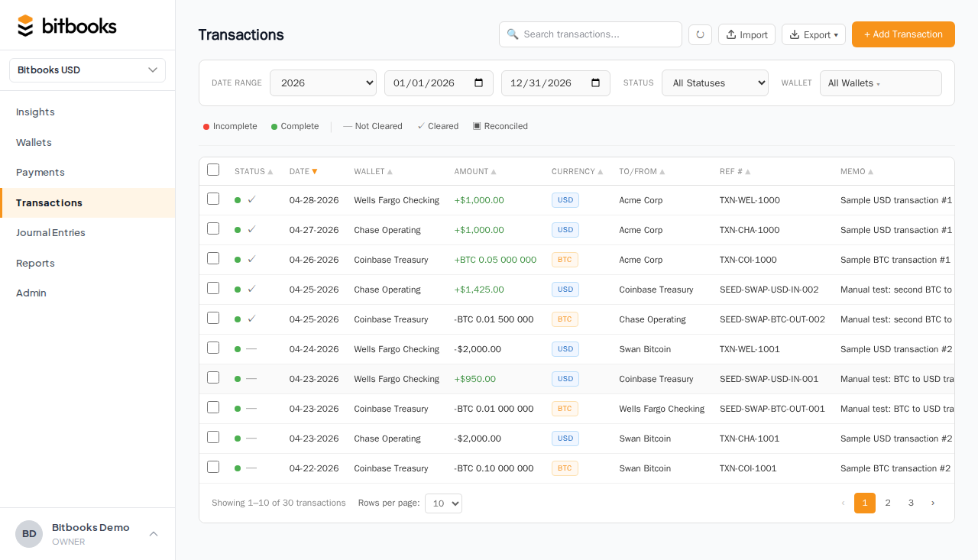Click BTC currency badge on TXN-COI-1000 row

tap(565, 260)
